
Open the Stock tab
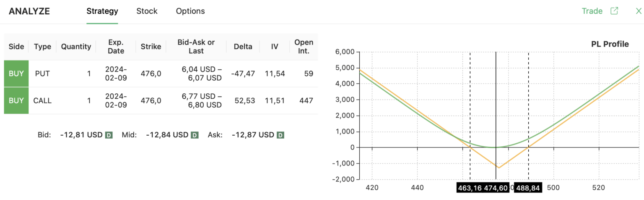coord(147,11)
